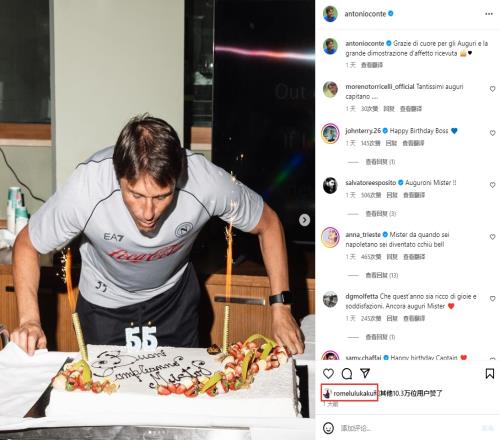Image resolution: width=500 pixels, height=440 pixels.
Task: Open the comment bubble icon
Action: click(x=347, y=374)
